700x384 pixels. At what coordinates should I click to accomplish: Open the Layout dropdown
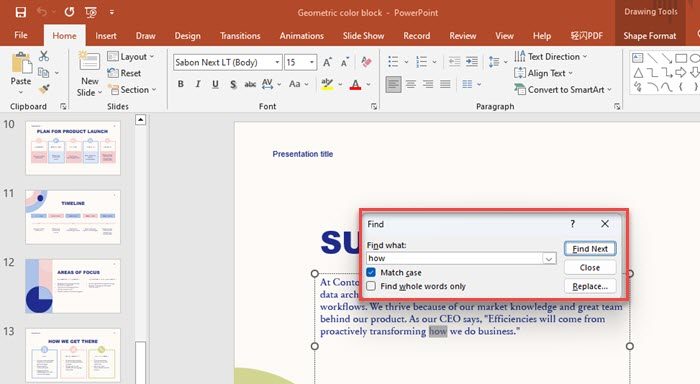coord(131,57)
